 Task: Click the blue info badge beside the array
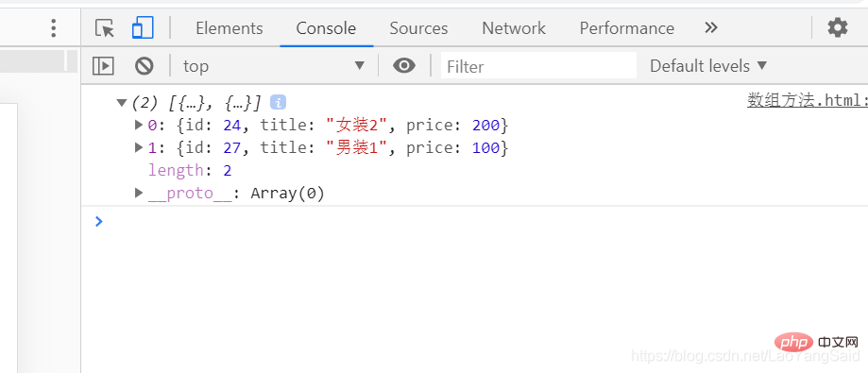pos(278,102)
